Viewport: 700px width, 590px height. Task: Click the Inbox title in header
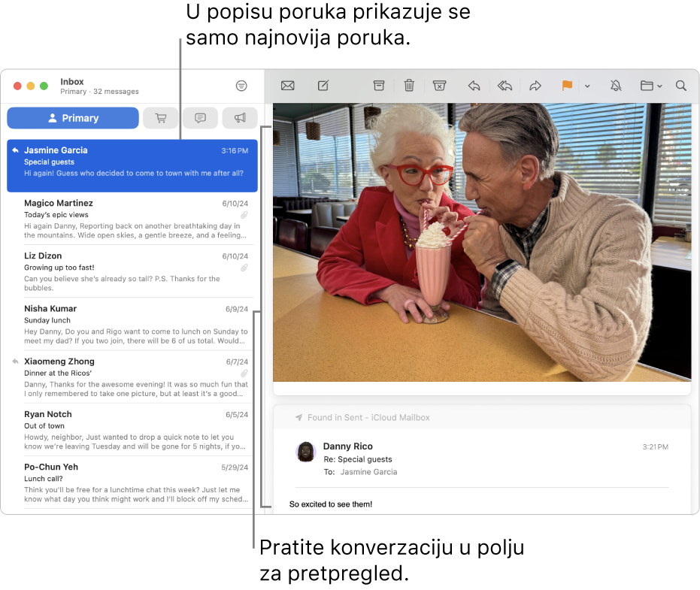72,82
